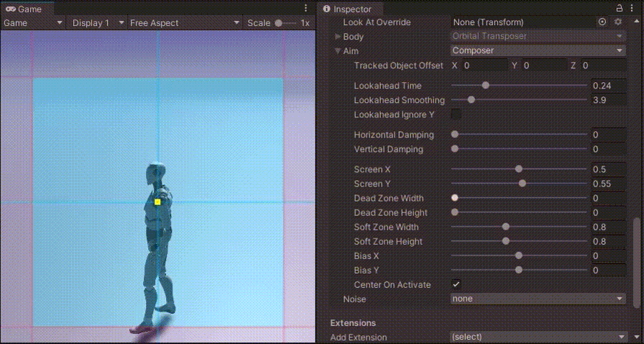Click the Tracked Object Offset Z field
The image size is (644, 344).
pos(603,65)
